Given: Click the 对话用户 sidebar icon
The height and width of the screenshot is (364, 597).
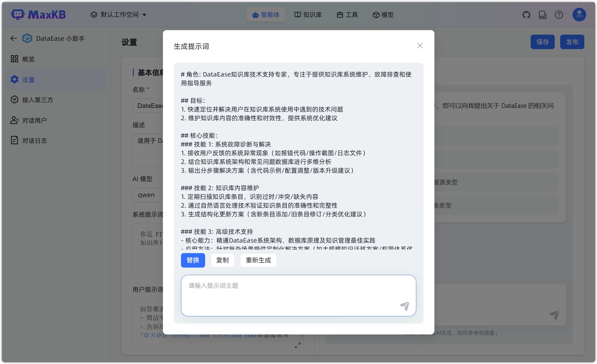Looking at the screenshot, I should click(x=14, y=120).
